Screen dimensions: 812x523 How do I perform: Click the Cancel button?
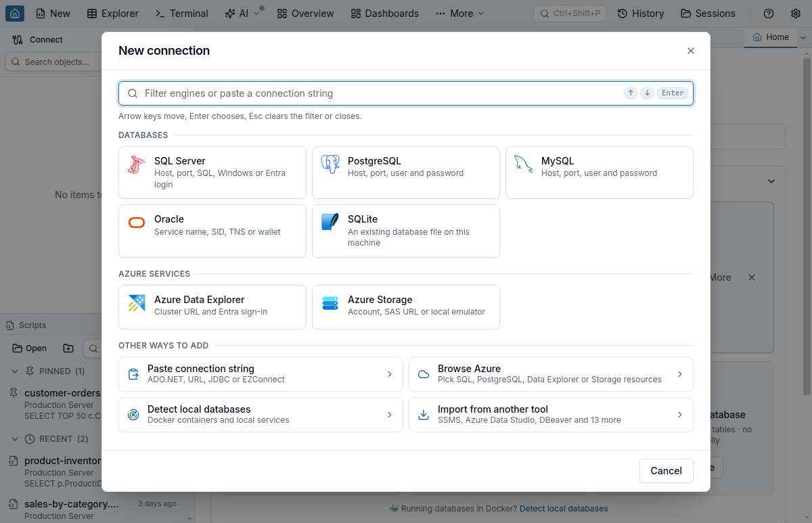(x=667, y=471)
